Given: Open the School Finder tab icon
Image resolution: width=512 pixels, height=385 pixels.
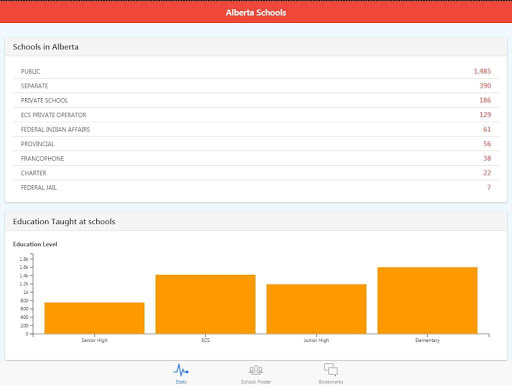Looking at the screenshot, I should coord(256,370).
